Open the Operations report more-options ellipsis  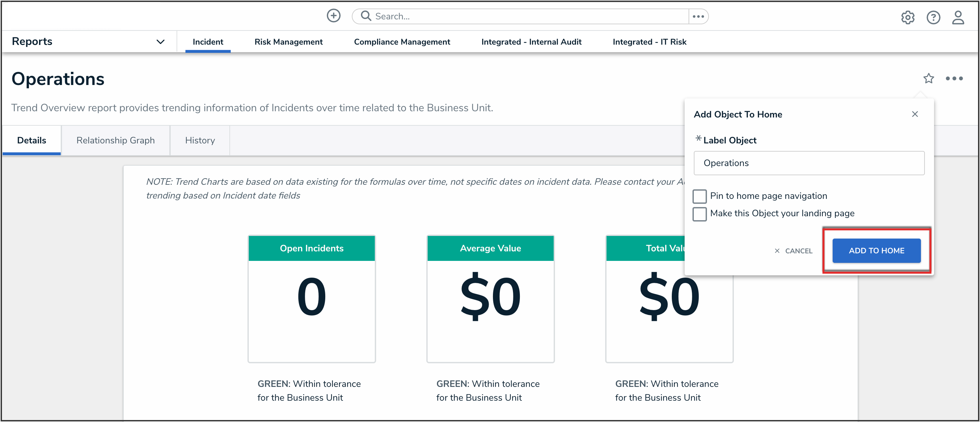tap(954, 78)
